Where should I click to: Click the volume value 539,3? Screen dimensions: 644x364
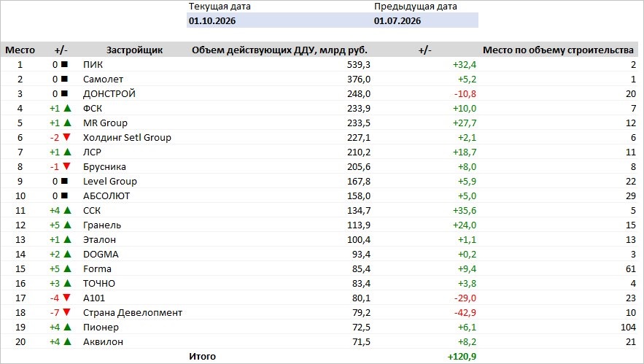point(359,64)
